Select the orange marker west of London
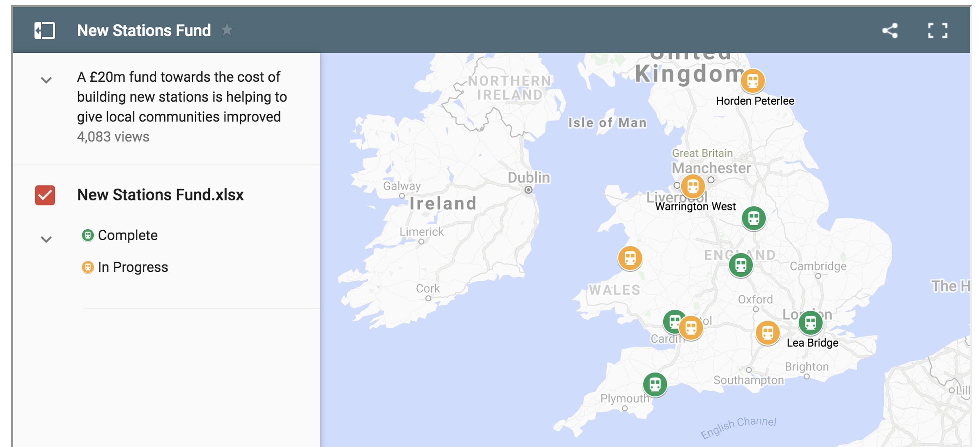 (767, 333)
